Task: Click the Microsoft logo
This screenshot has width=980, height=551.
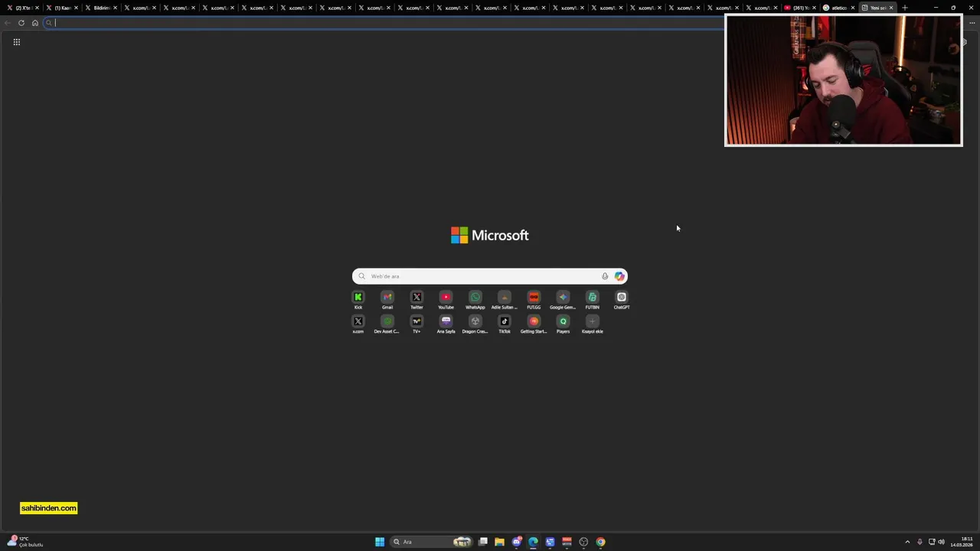Action: pyautogui.click(x=490, y=235)
